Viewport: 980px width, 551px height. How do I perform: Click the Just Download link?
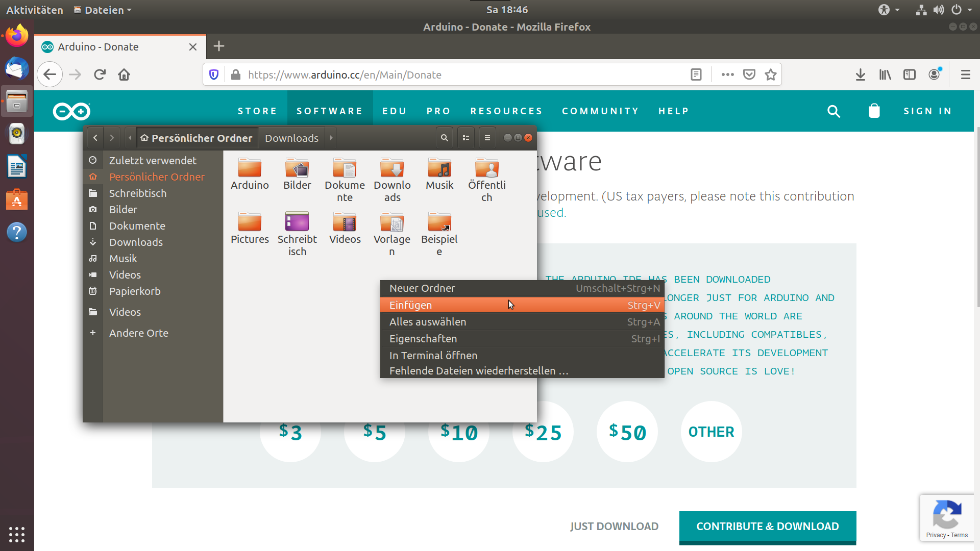(614, 527)
